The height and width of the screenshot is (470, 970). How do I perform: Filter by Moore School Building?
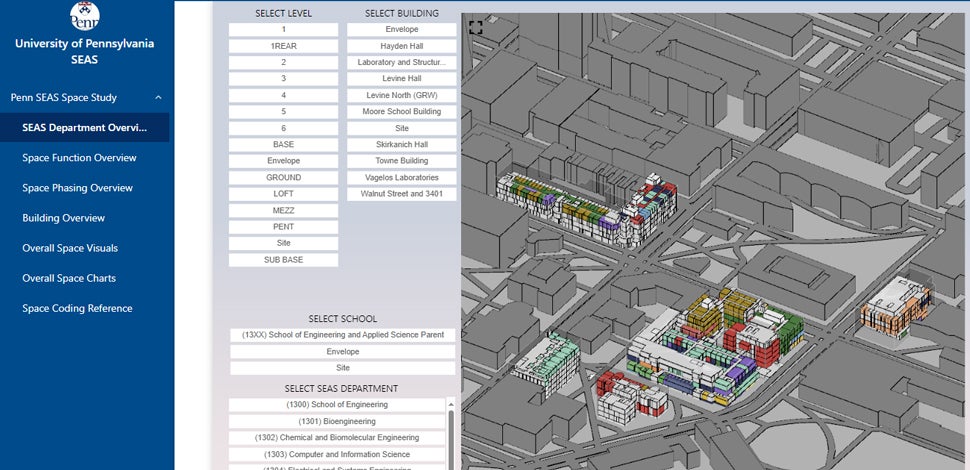(401, 112)
